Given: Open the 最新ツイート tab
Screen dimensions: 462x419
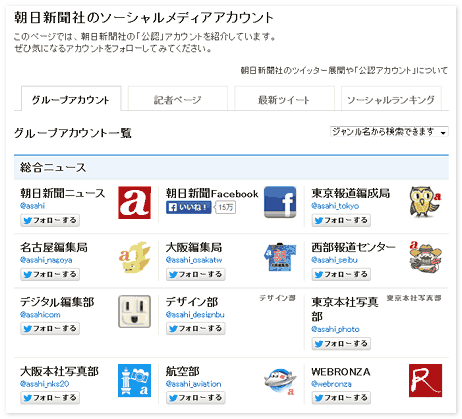Looking at the screenshot, I should (x=284, y=99).
